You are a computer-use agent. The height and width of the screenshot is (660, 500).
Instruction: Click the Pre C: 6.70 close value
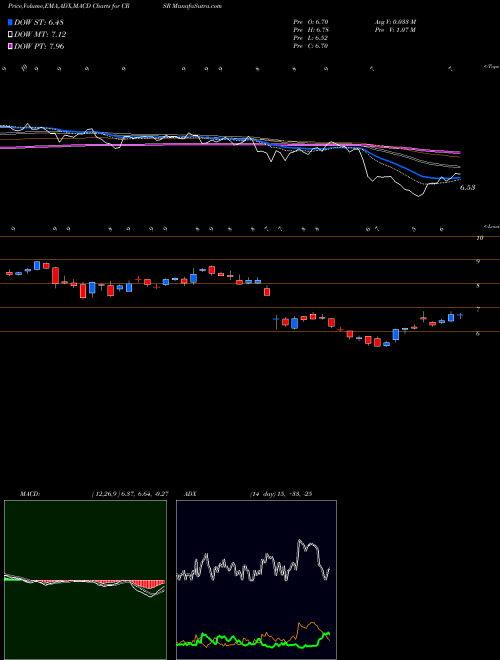[311, 46]
